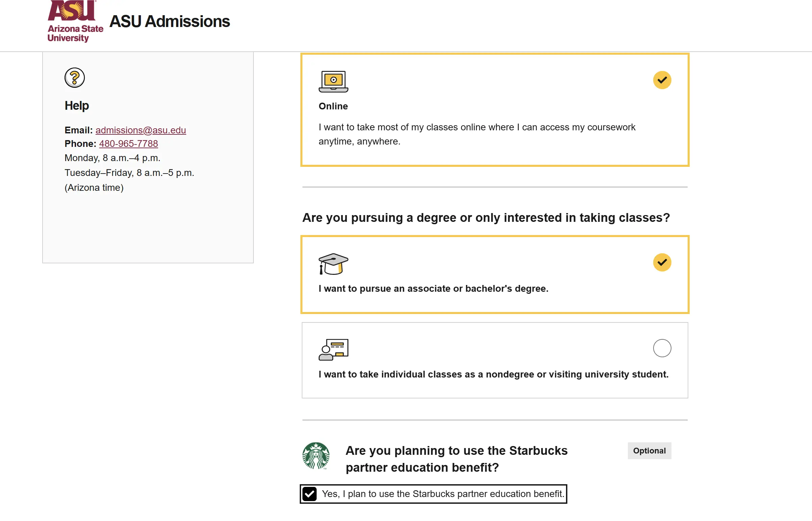Screen dimensions: 812x521
Task: Select the nondegree or visiting student radio
Action: coord(662,348)
